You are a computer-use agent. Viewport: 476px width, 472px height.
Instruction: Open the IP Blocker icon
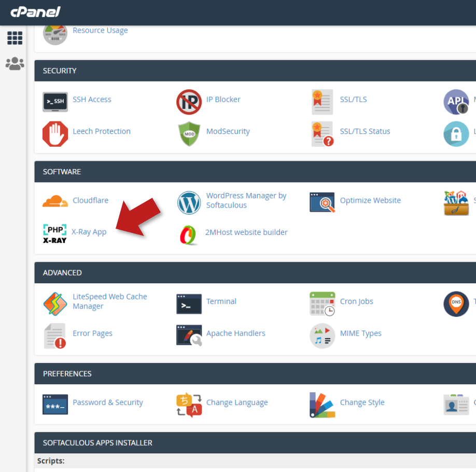point(189,102)
